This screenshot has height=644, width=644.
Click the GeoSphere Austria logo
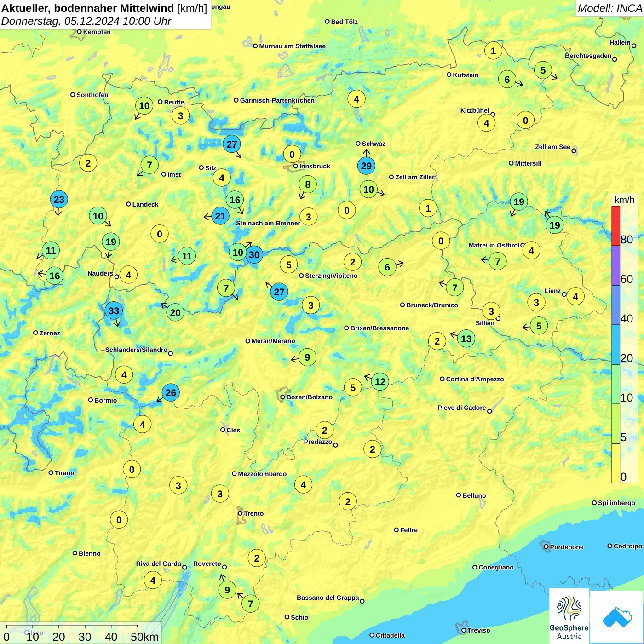click(x=569, y=616)
